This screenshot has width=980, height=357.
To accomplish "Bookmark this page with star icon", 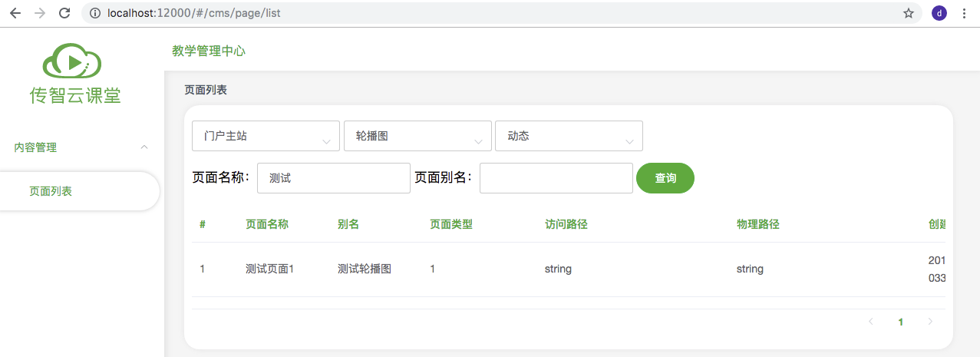I will (x=909, y=13).
